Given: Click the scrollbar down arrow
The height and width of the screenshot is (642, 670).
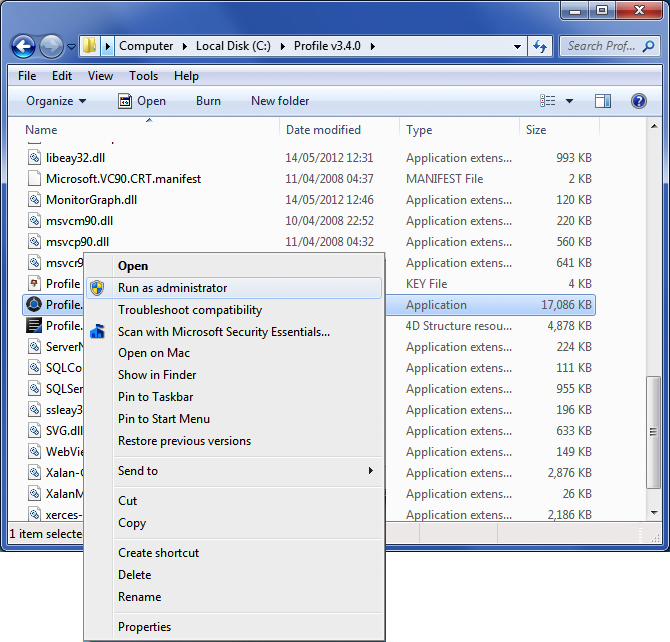Looking at the screenshot, I should point(654,512).
